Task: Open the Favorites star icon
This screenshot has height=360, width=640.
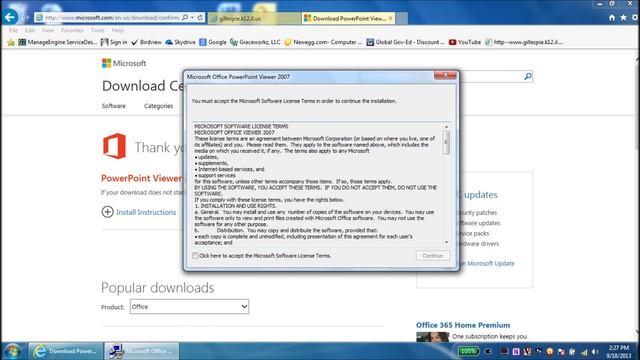Action: point(623,18)
